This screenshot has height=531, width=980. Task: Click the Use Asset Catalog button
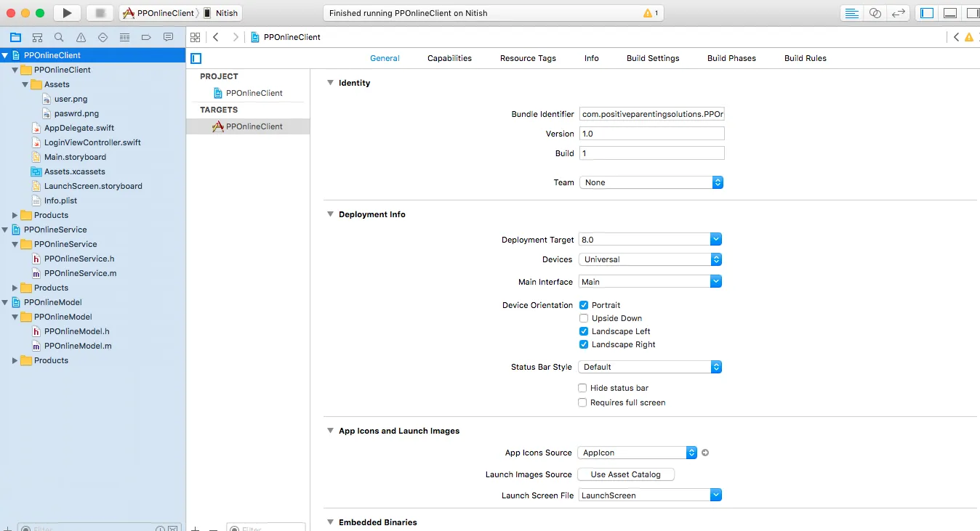[x=626, y=474]
